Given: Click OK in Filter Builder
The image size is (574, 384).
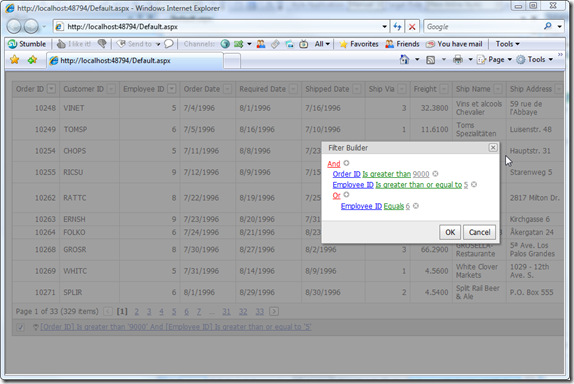Looking at the screenshot, I should pos(450,232).
